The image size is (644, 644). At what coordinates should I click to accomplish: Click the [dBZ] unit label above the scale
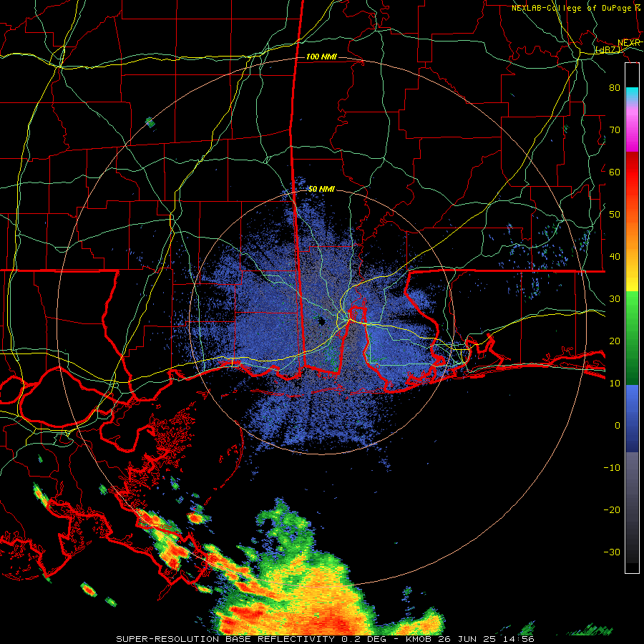[608, 49]
